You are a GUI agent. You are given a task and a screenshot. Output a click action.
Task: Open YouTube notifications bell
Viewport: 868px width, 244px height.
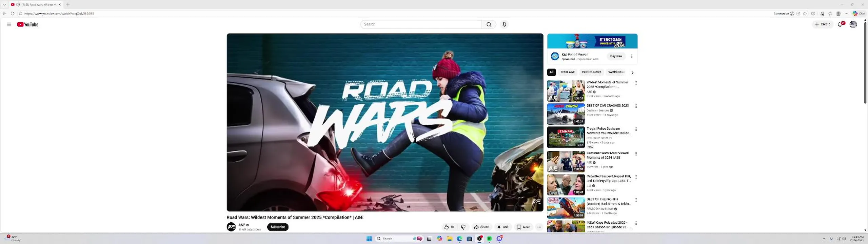[x=841, y=24]
